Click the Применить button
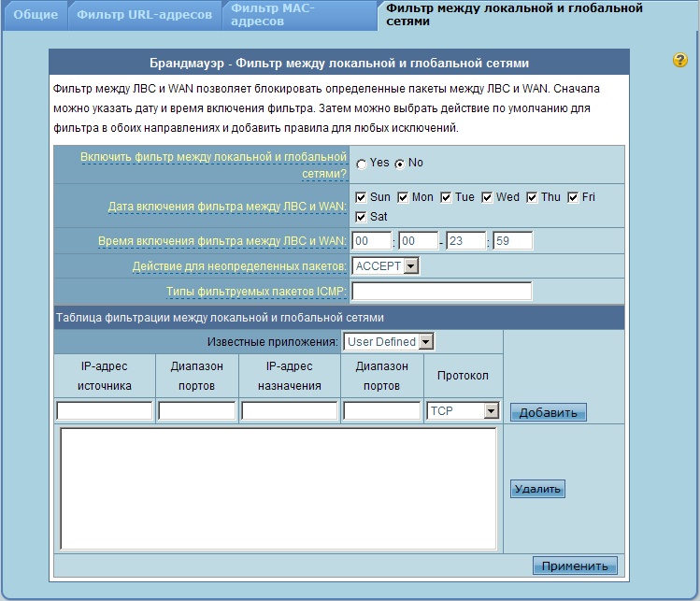Screen dimensions: 700x601 [575, 565]
